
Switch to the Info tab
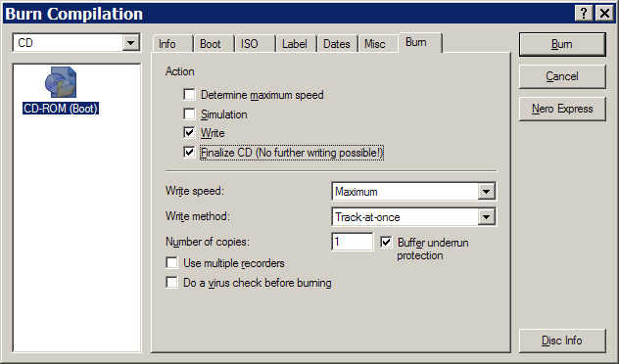(172, 44)
